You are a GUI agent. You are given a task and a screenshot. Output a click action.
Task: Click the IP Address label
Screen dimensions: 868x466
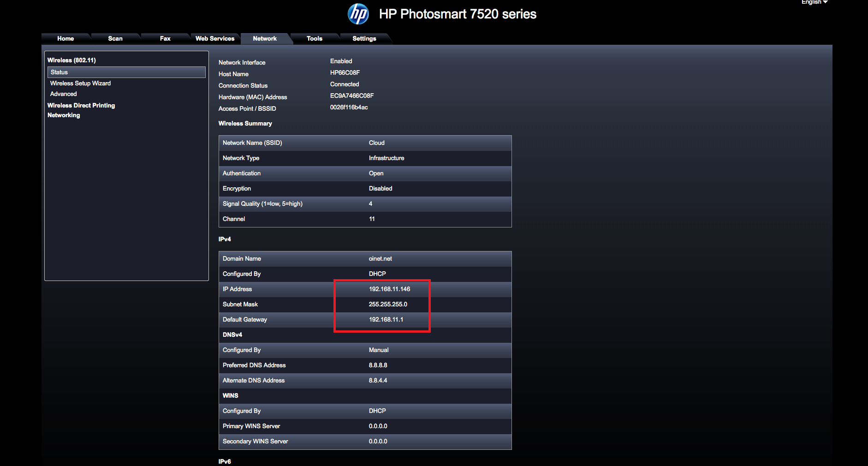tap(237, 289)
